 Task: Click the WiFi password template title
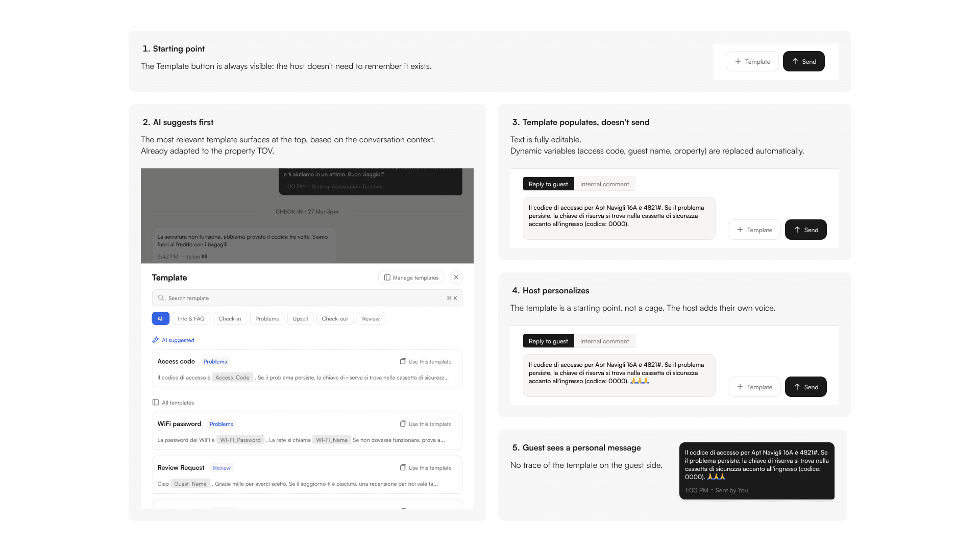pos(179,424)
